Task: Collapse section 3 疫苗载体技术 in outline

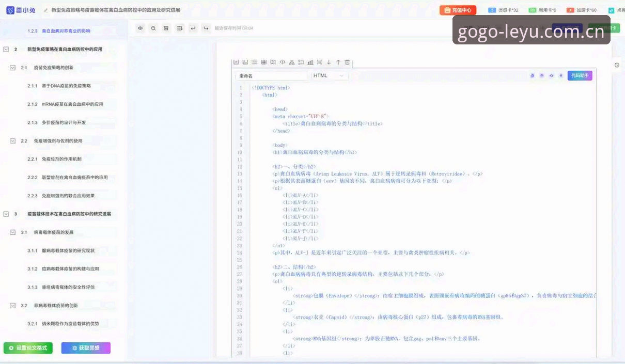Action: pos(6,214)
